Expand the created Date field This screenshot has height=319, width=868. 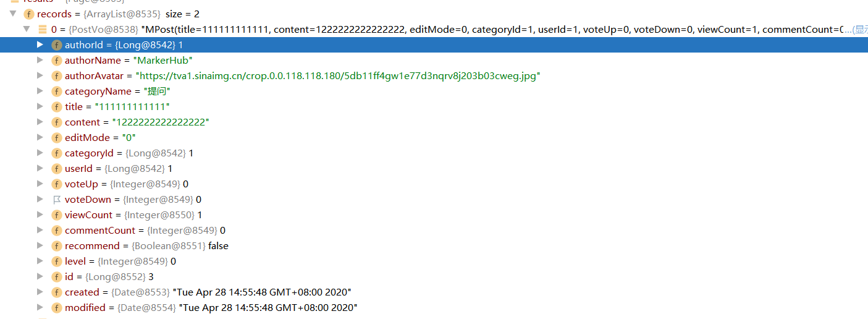40,292
